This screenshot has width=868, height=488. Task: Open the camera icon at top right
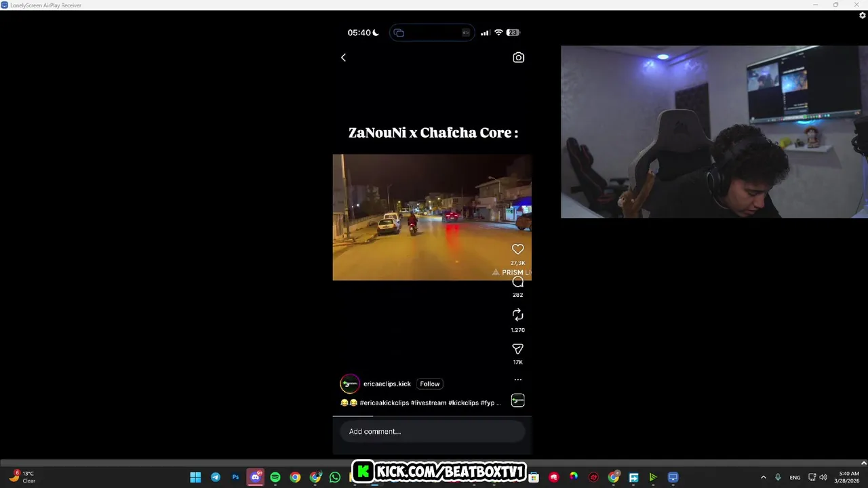[518, 58]
